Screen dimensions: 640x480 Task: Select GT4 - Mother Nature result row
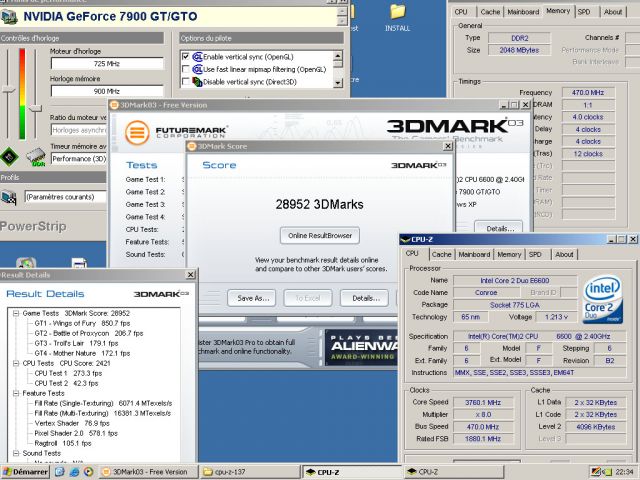[x=82, y=353]
